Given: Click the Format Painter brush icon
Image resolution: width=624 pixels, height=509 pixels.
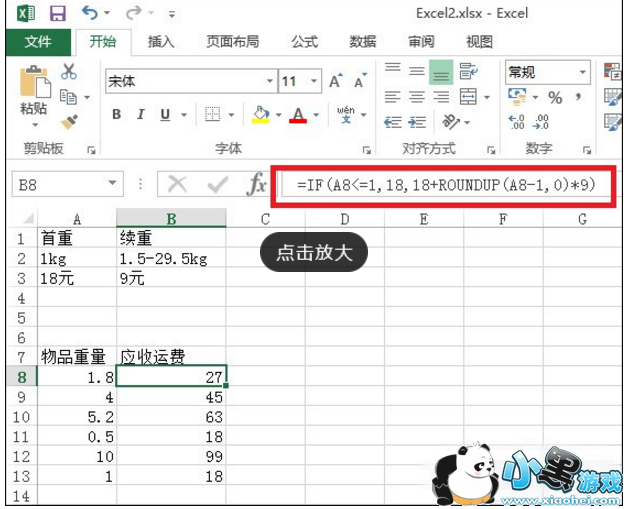Looking at the screenshot, I should point(69,122).
